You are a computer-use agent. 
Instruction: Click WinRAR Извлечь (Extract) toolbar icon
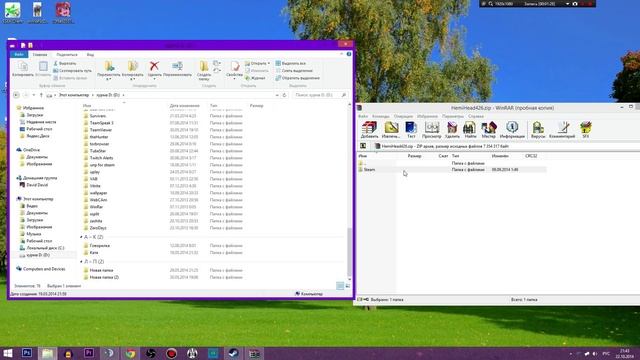(391, 130)
